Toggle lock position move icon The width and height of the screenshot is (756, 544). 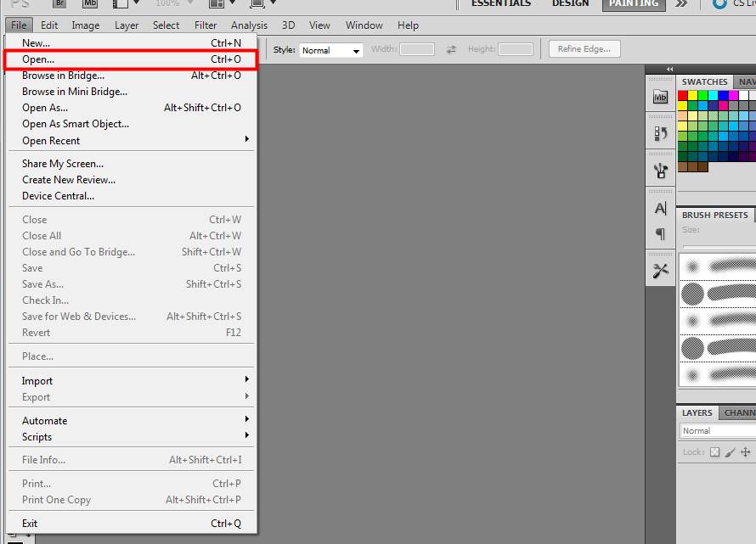[x=746, y=452]
